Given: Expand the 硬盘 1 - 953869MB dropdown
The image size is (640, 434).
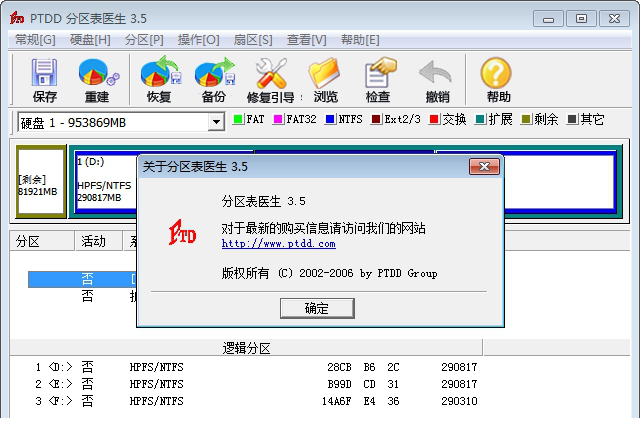Looking at the screenshot, I should 216,122.
